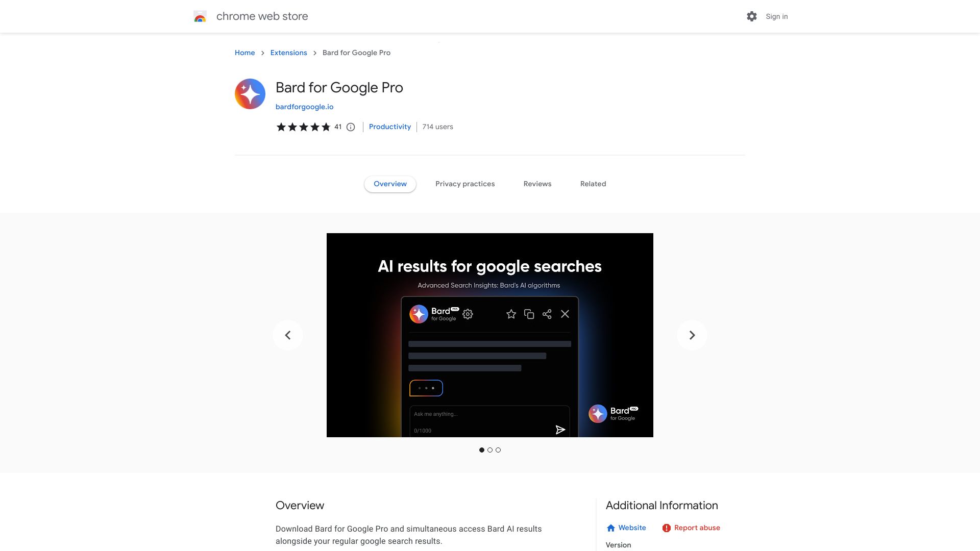
Task: Select the third carousel dot indicator
Action: [x=498, y=450]
